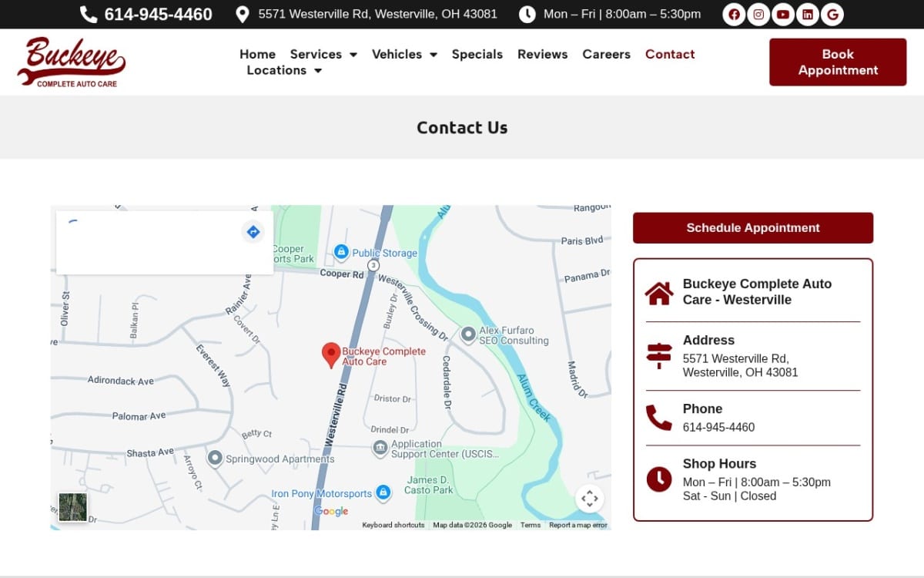The height and width of the screenshot is (578, 924).
Task: Open the Facebook social icon
Action: tap(734, 15)
